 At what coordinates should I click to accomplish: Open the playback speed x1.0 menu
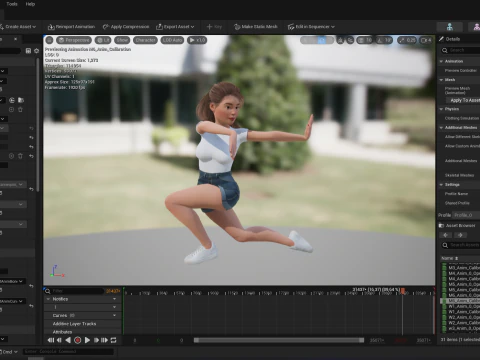[x=197, y=40]
